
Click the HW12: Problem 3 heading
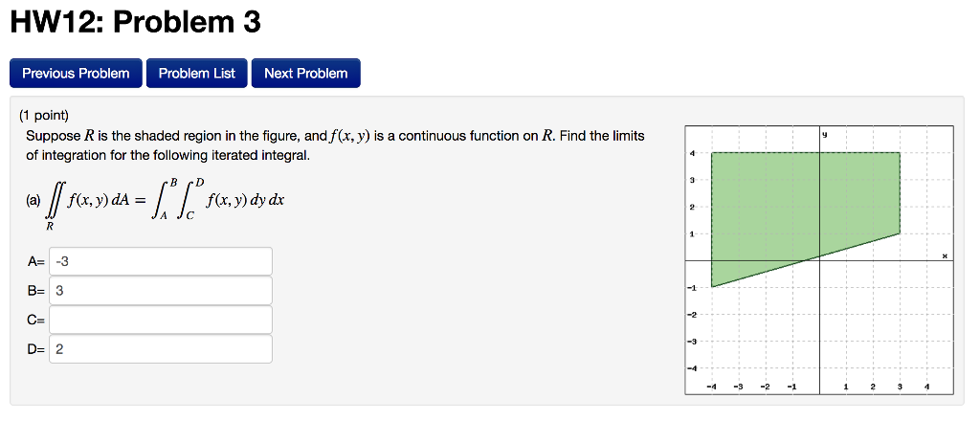[136, 24]
